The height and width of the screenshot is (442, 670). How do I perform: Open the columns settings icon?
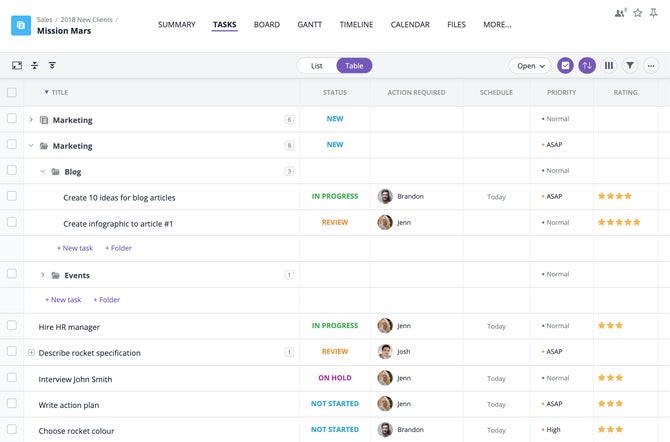click(609, 65)
